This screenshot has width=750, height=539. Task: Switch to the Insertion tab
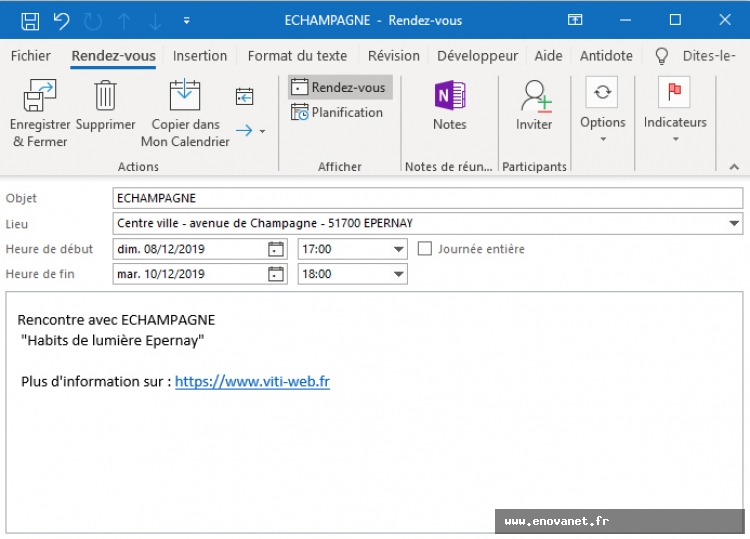[x=200, y=56]
